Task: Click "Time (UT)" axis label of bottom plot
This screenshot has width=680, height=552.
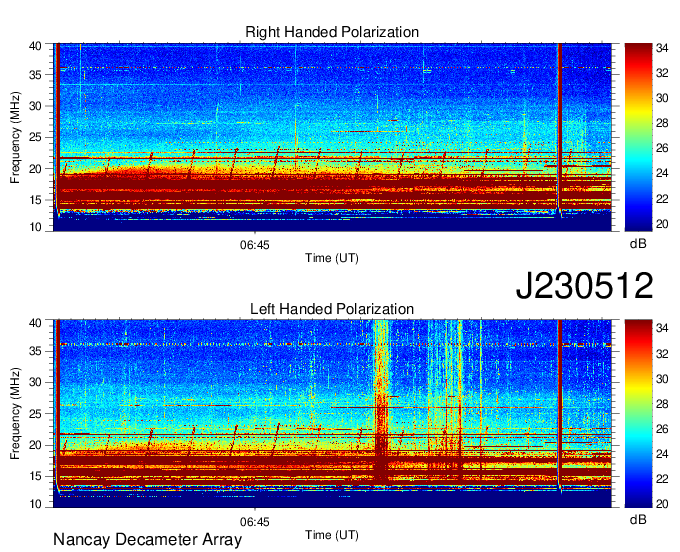Action: click(x=332, y=535)
